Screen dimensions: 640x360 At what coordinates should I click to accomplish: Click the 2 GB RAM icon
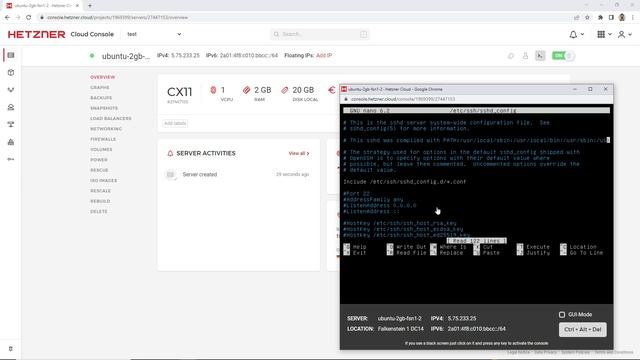pyautogui.click(x=246, y=90)
